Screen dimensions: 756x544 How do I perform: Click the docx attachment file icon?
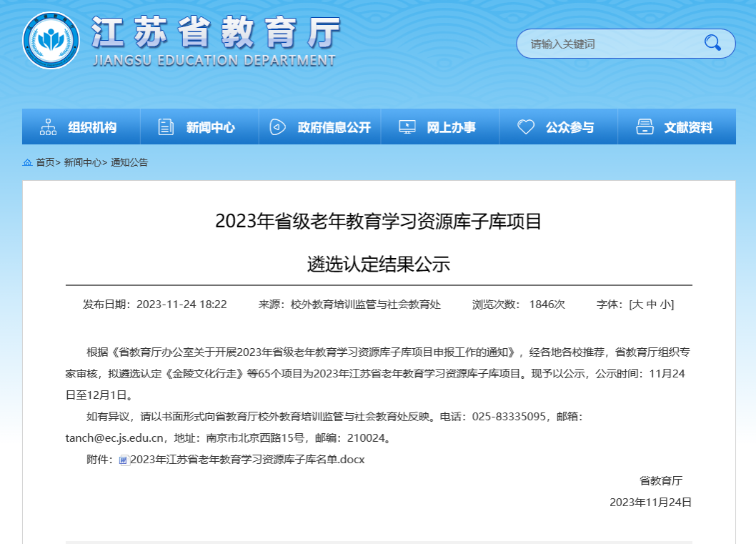tap(124, 460)
